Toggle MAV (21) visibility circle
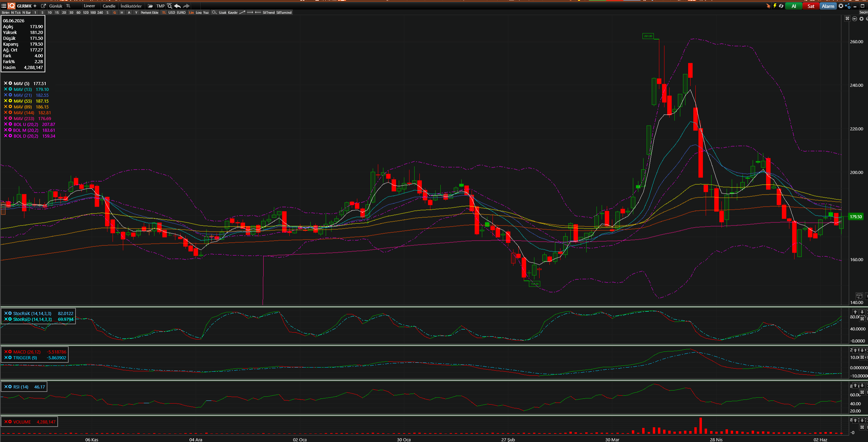Screen dimensions: 868x442 (10, 95)
